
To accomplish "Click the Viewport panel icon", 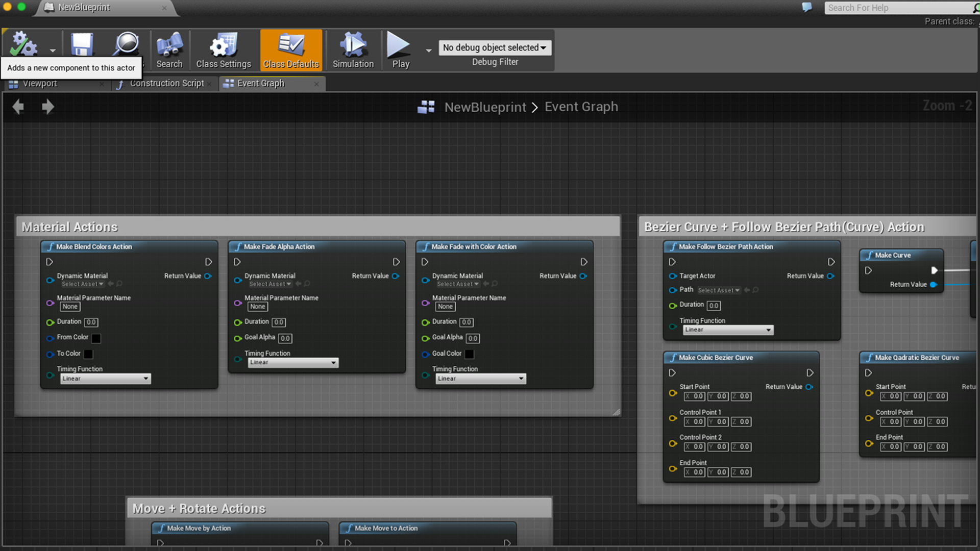I will (x=13, y=83).
